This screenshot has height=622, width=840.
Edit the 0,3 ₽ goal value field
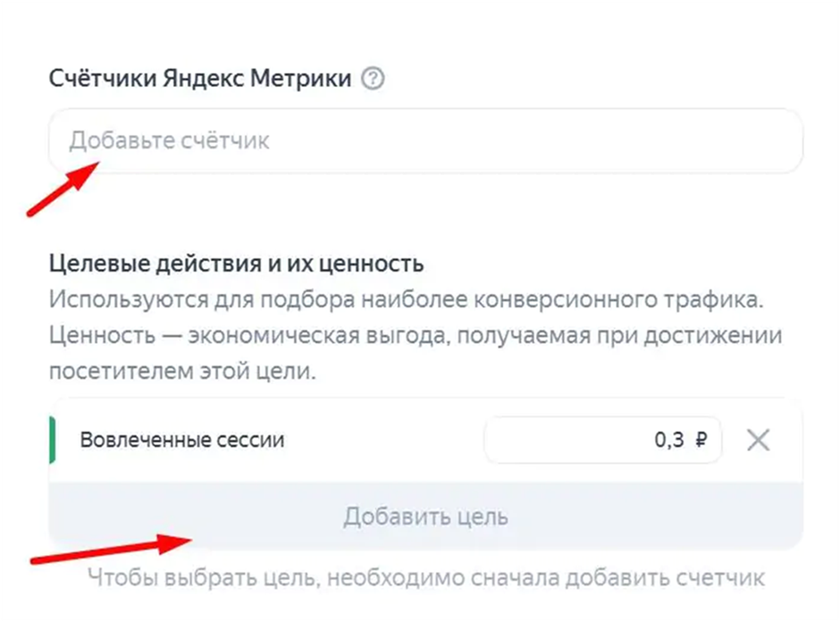pos(602,440)
